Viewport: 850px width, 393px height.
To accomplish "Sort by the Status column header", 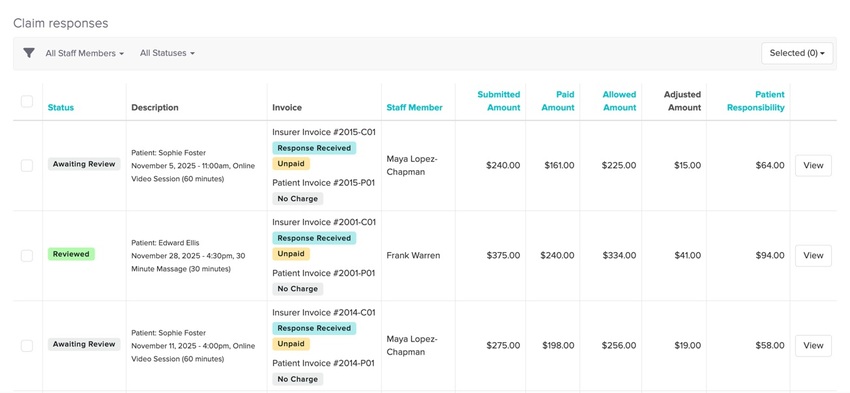I will point(61,107).
